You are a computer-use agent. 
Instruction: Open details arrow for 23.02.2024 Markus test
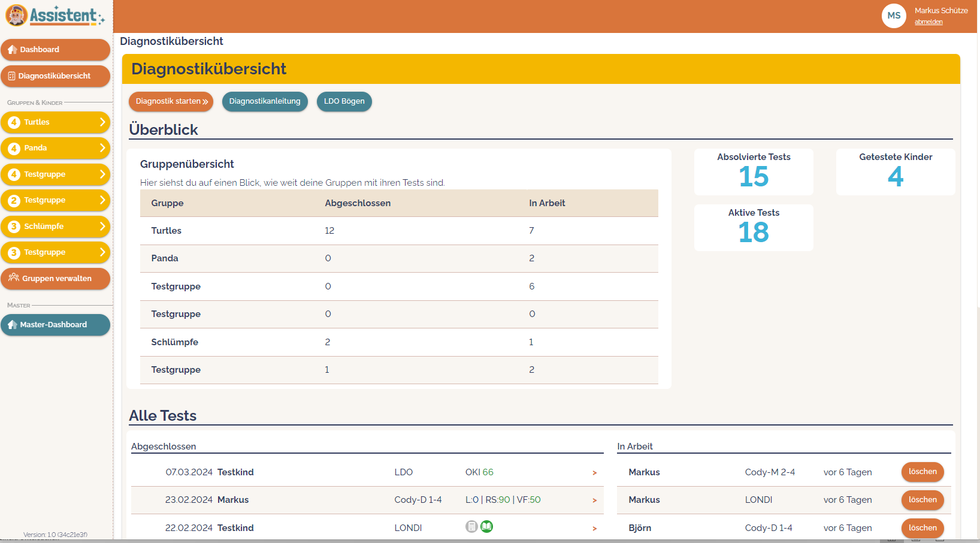click(x=594, y=500)
